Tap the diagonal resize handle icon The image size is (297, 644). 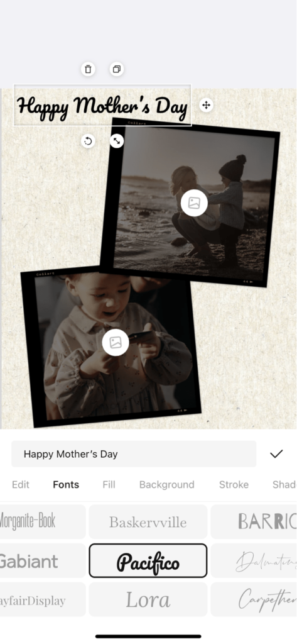(x=117, y=142)
